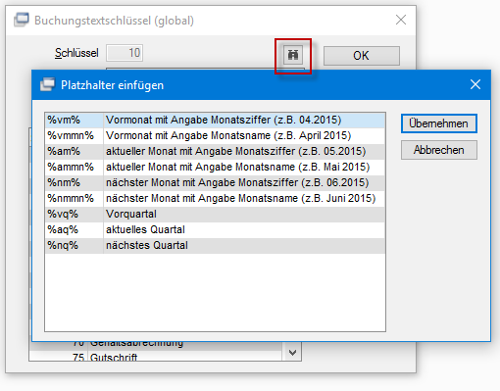The image size is (500, 391).
Task: Click the scroll-down arrow in background list
Action: tap(292, 353)
